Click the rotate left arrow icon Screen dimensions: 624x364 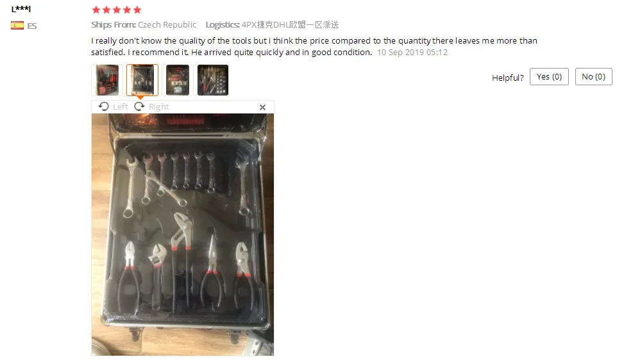[103, 106]
